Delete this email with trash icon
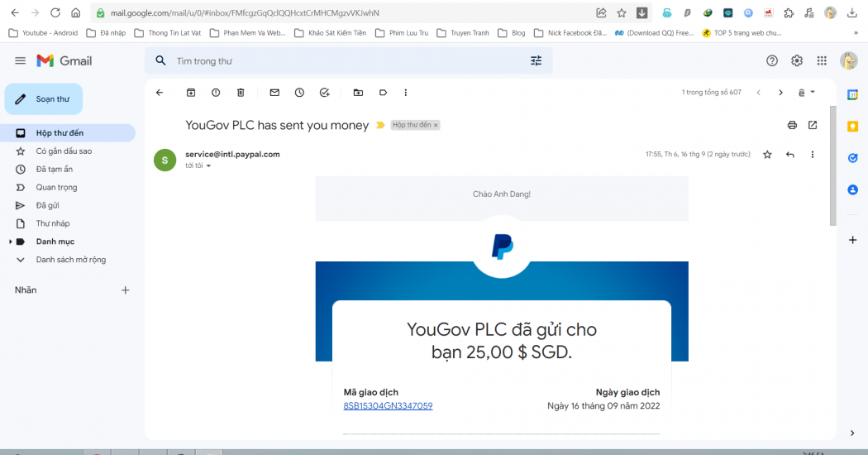The width and height of the screenshot is (868, 455). (x=241, y=93)
